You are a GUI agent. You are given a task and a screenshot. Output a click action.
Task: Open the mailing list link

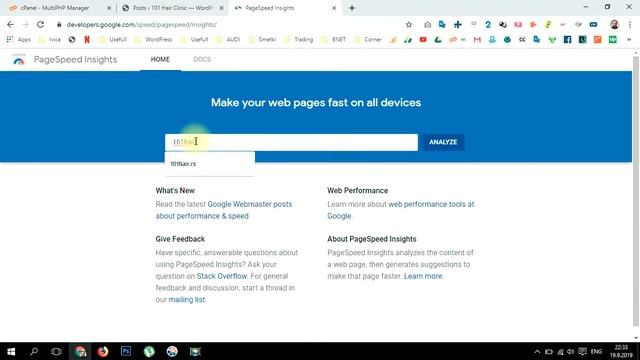click(x=187, y=300)
